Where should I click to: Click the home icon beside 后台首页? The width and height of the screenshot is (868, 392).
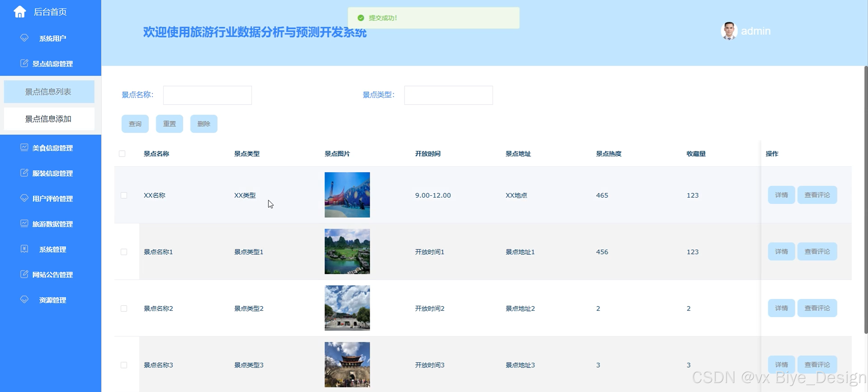(20, 12)
